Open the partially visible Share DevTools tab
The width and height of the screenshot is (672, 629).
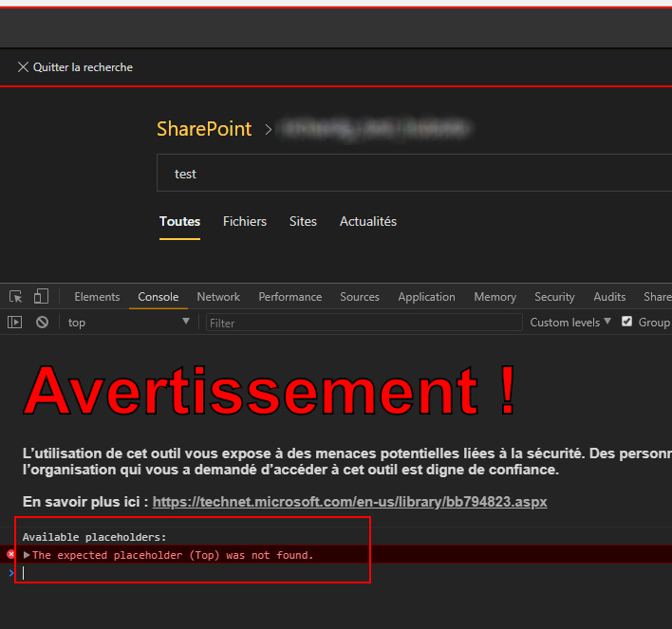(x=658, y=297)
